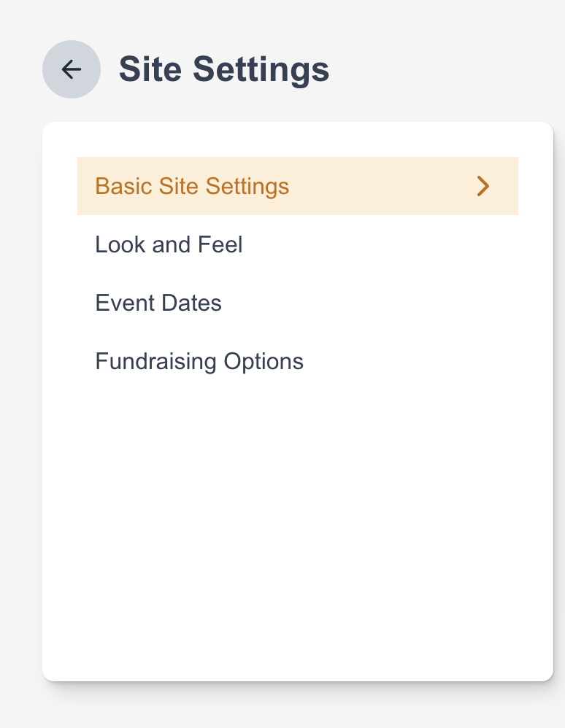Screen dimensions: 565x728
Task: Click the chevron on Basic Site Settings
Action: 483,186
